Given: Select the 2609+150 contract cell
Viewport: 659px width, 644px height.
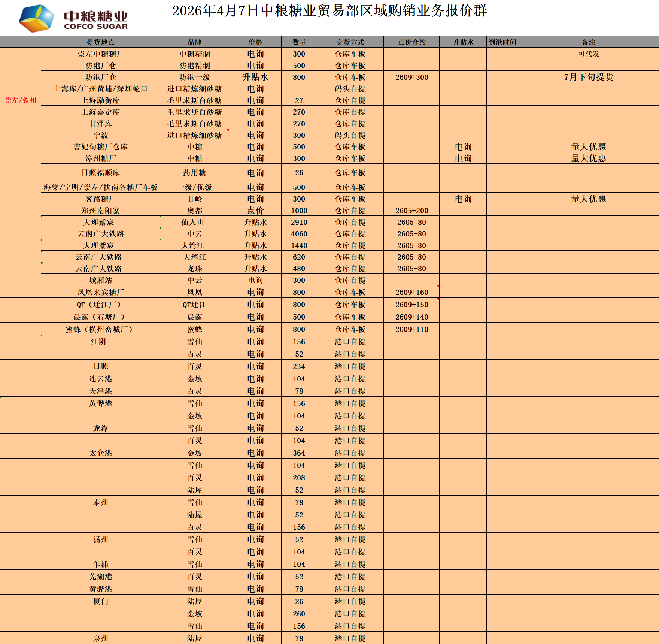Looking at the screenshot, I should click(x=412, y=304).
